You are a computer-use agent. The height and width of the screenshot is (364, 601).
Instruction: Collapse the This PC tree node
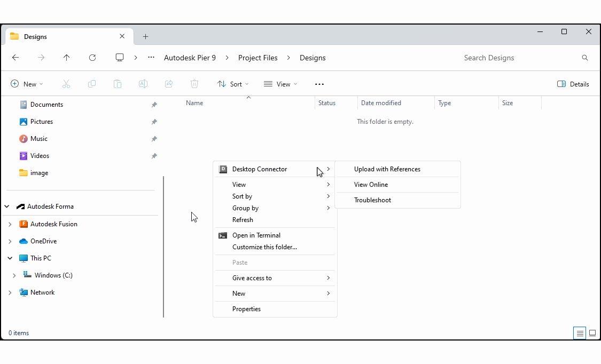(10, 258)
